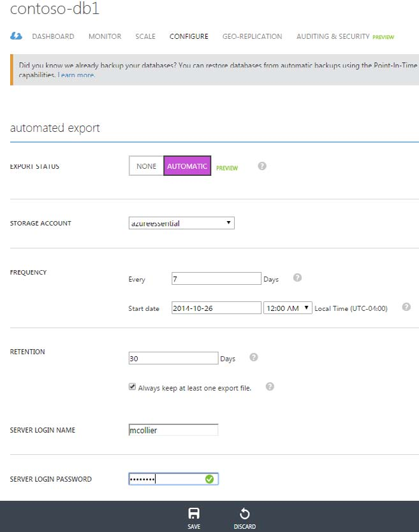
Task: Go to the Auditing & Security tab
Action: click(333, 36)
